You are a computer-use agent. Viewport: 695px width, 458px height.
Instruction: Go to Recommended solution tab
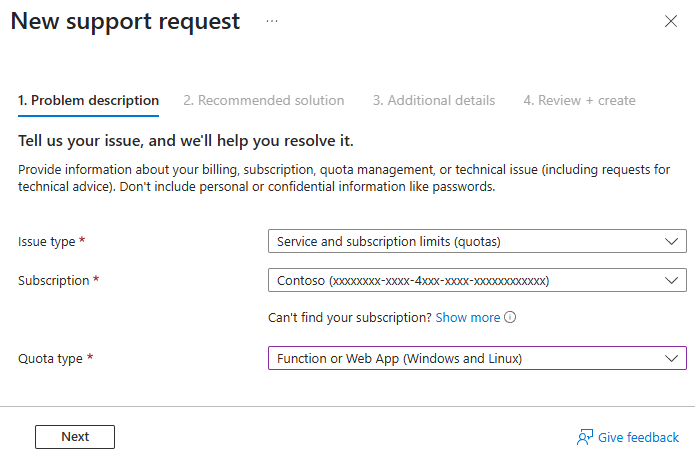tap(264, 101)
